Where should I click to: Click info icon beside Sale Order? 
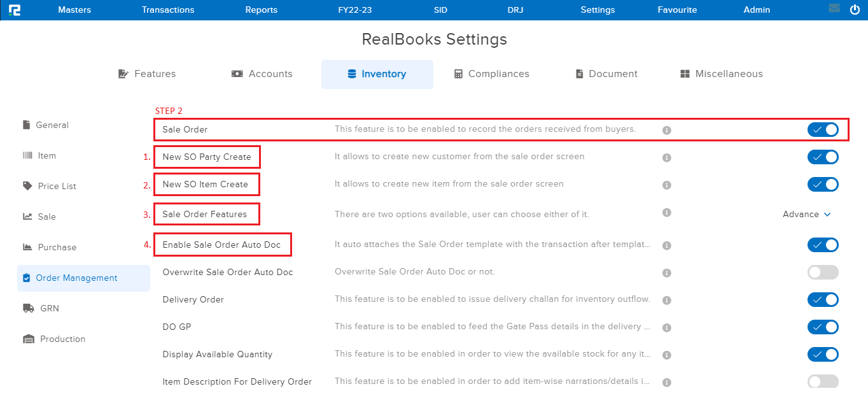[667, 130]
